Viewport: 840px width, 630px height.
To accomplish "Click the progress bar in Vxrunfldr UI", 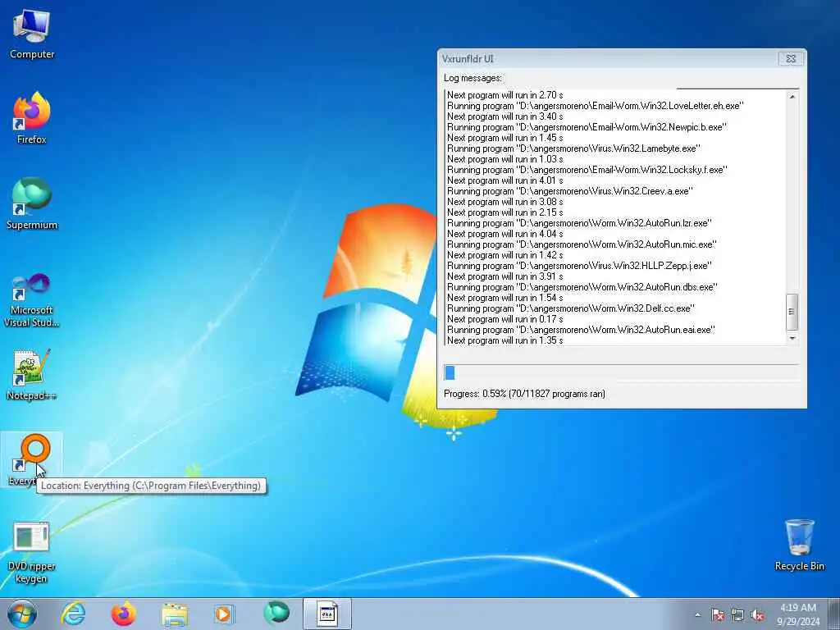I will [621, 373].
